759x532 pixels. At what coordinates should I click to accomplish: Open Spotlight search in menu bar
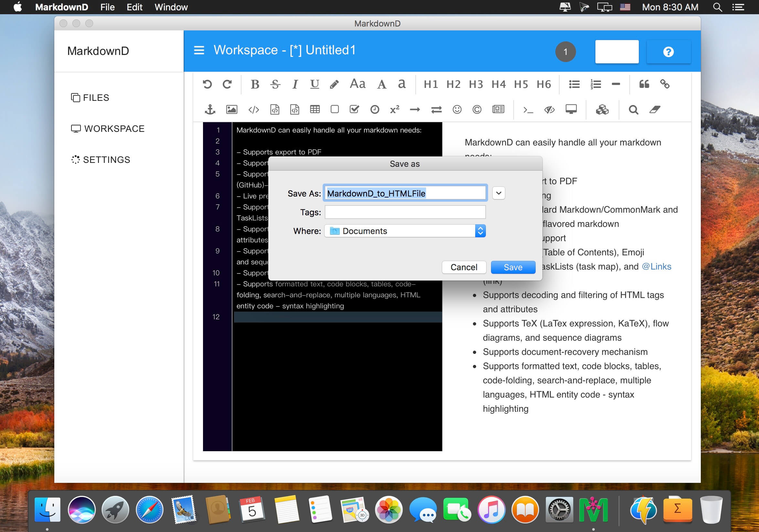tap(717, 7)
